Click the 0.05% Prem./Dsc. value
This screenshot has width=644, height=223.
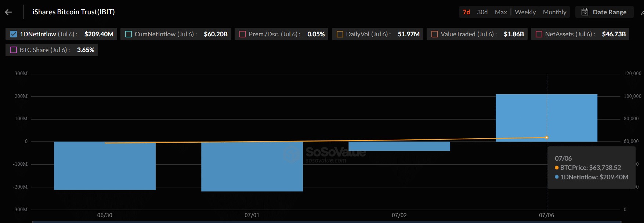[x=316, y=34]
